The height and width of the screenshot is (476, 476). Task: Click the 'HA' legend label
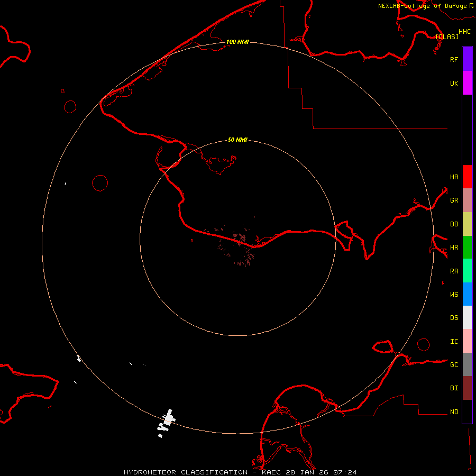point(454,177)
